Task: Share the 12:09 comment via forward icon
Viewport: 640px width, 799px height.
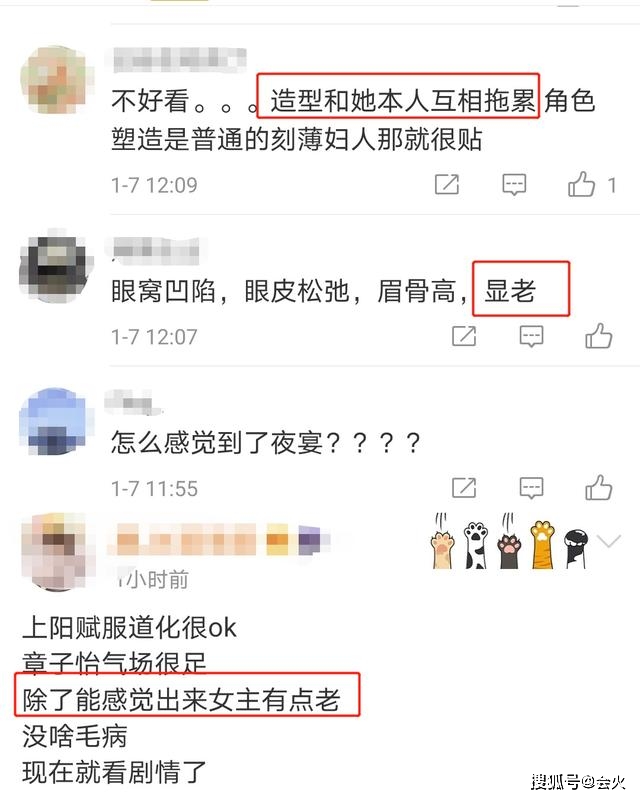Action: coord(447,184)
